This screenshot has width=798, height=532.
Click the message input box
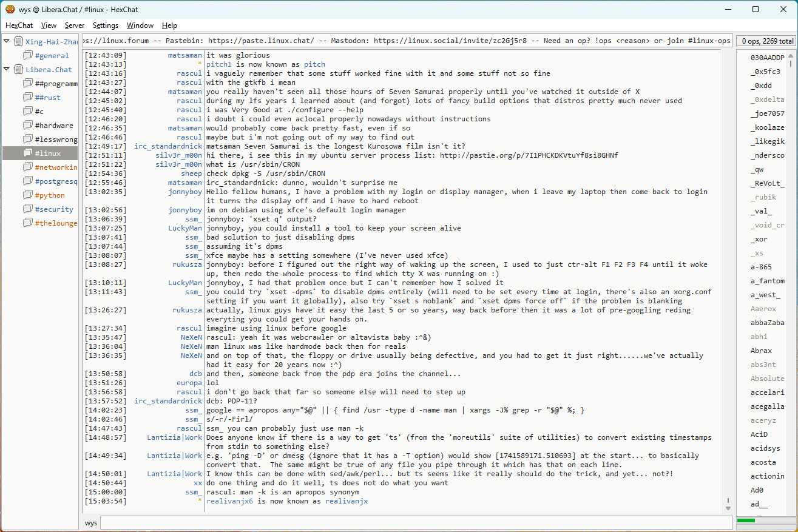click(x=416, y=523)
